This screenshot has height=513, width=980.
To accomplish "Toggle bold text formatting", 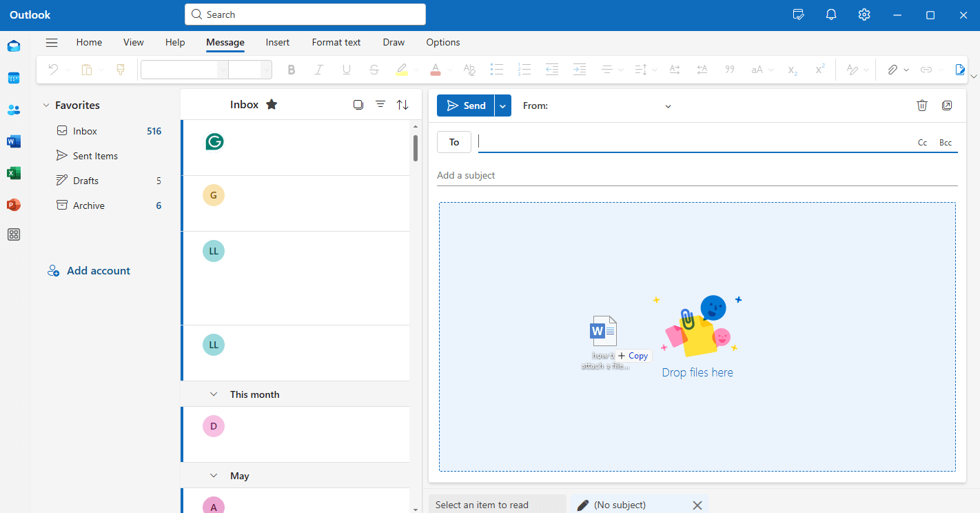I will 291,70.
